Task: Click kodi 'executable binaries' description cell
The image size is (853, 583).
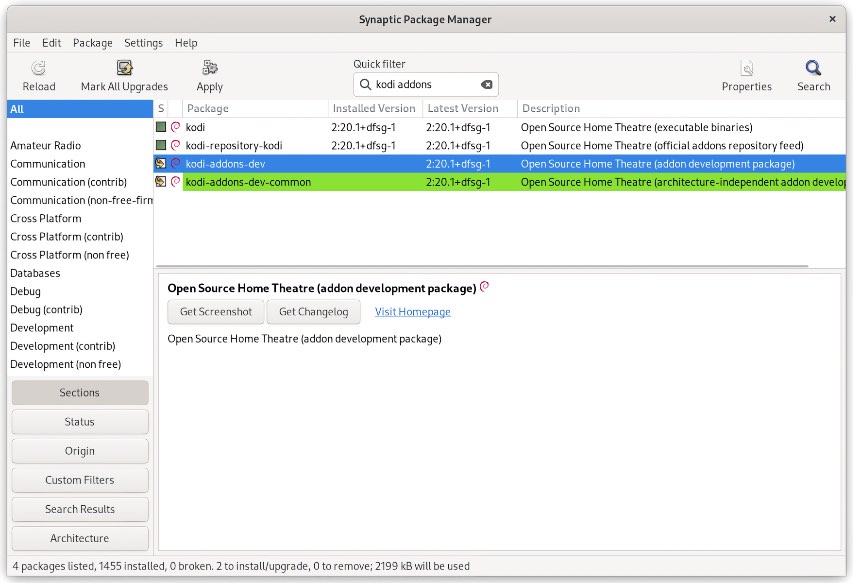Action: click(x=636, y=127)
